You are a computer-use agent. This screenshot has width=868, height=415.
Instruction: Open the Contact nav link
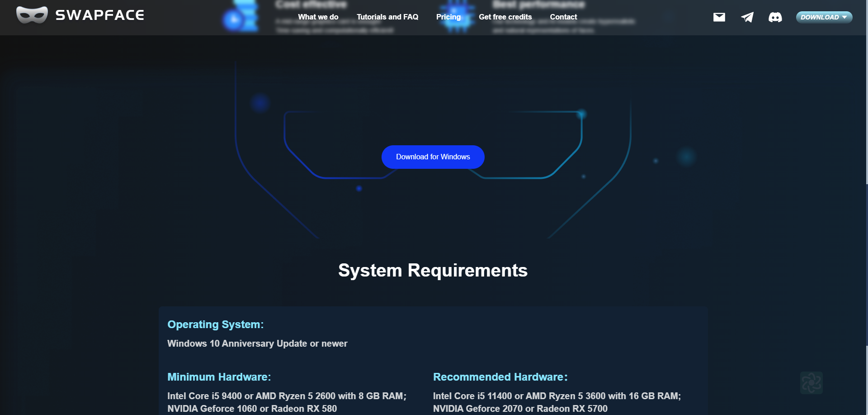pyautogui.click(x=563, y=17)
